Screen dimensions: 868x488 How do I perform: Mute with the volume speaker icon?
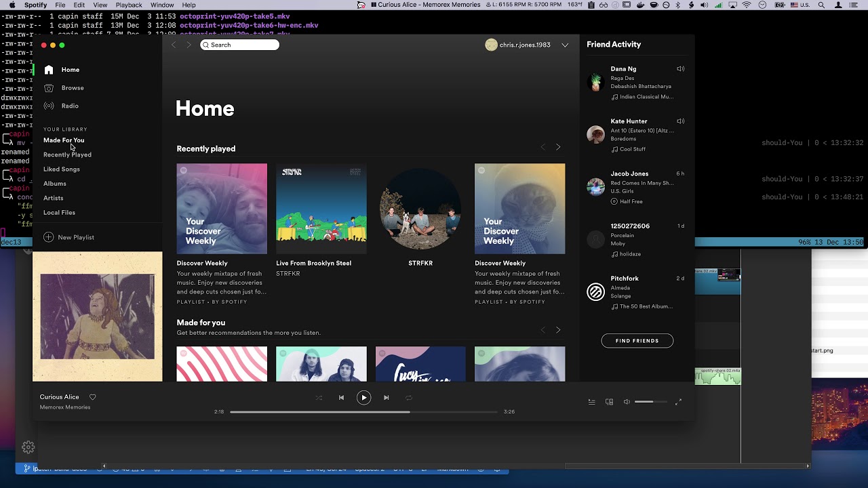tap(627, 402)
